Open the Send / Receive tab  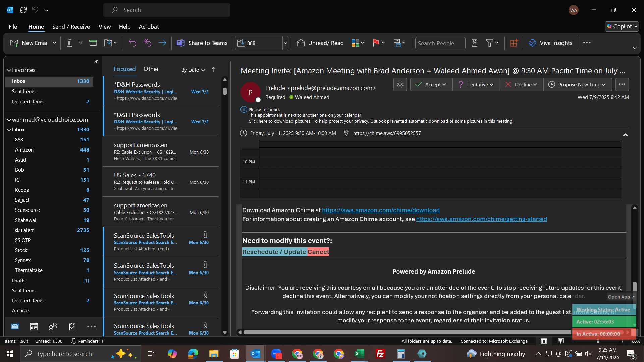(x=71, y=27)
